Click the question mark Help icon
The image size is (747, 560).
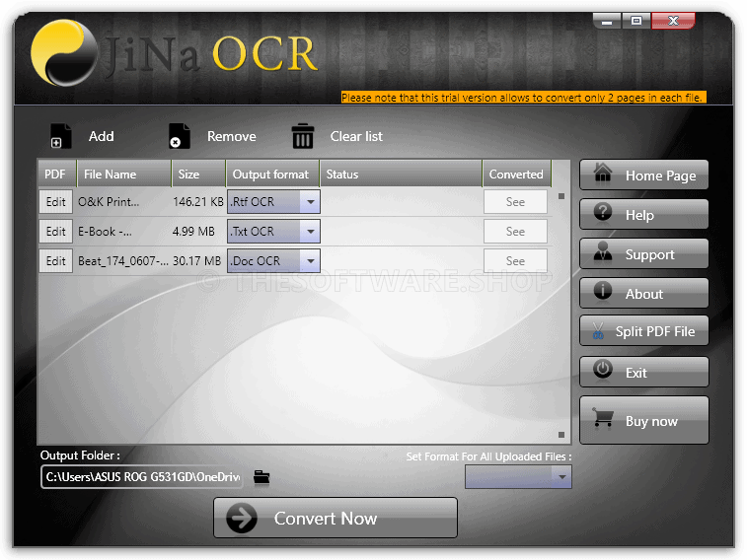(603, 212)
